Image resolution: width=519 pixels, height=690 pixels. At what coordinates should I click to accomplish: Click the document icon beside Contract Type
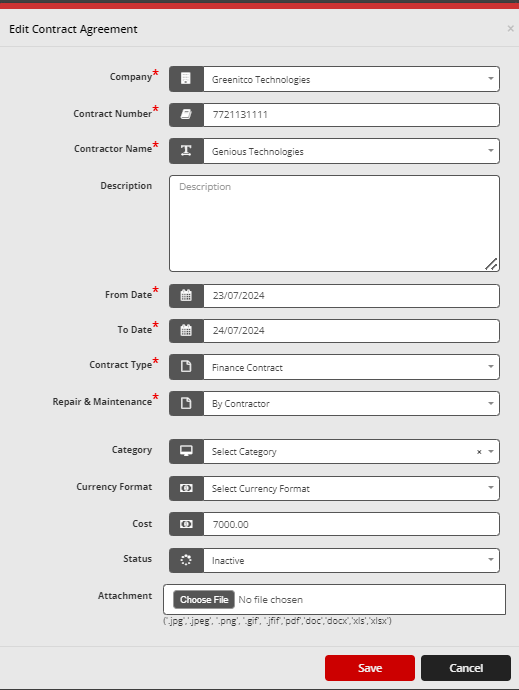(186, 367)
